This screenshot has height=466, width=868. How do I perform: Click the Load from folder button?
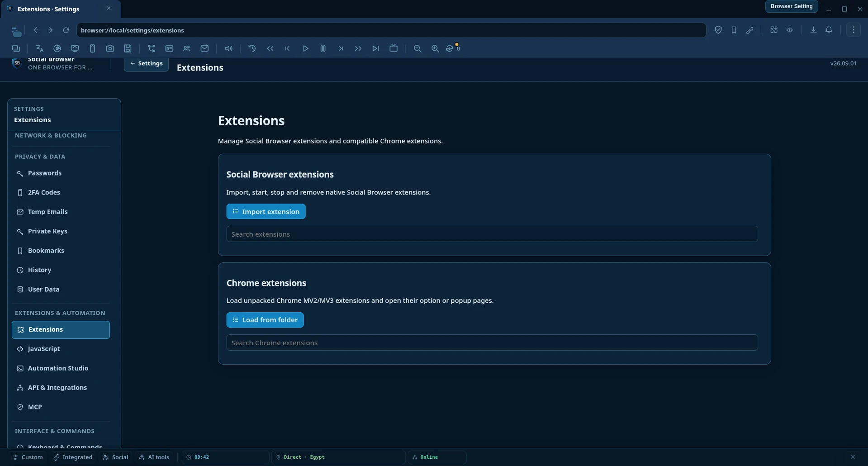[x=265, y=320]
